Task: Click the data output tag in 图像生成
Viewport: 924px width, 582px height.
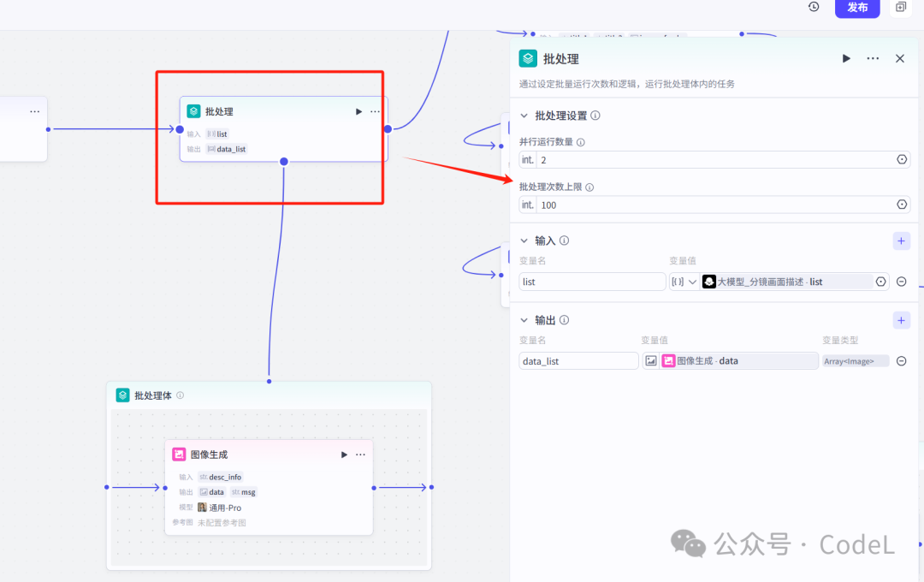Action: tap(211, 492)
